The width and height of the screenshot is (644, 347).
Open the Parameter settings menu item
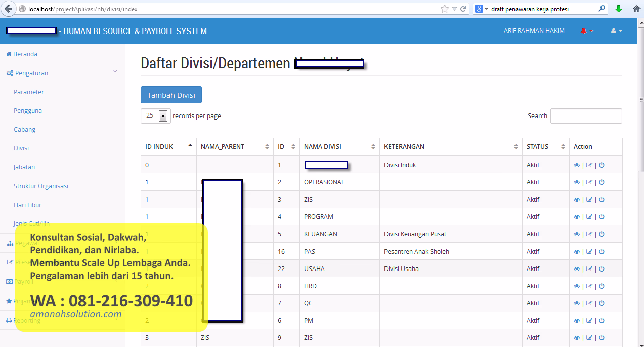[29, 92]
